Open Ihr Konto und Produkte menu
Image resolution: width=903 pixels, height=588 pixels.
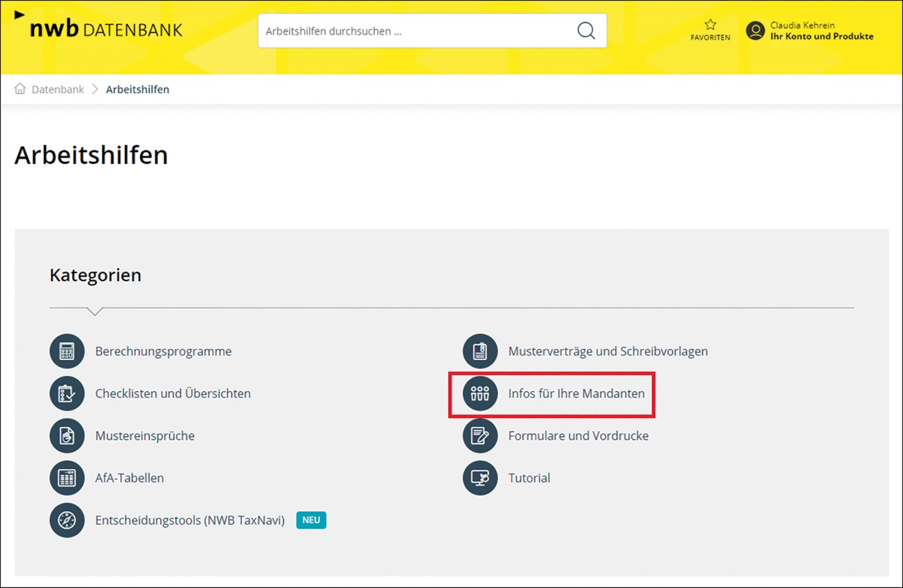[821, 36]
